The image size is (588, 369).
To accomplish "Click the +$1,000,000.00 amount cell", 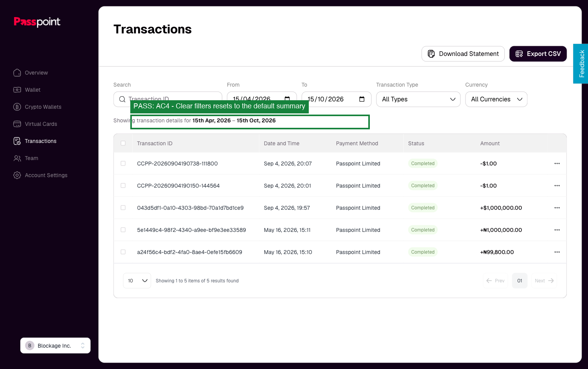I will click(501, 208).
